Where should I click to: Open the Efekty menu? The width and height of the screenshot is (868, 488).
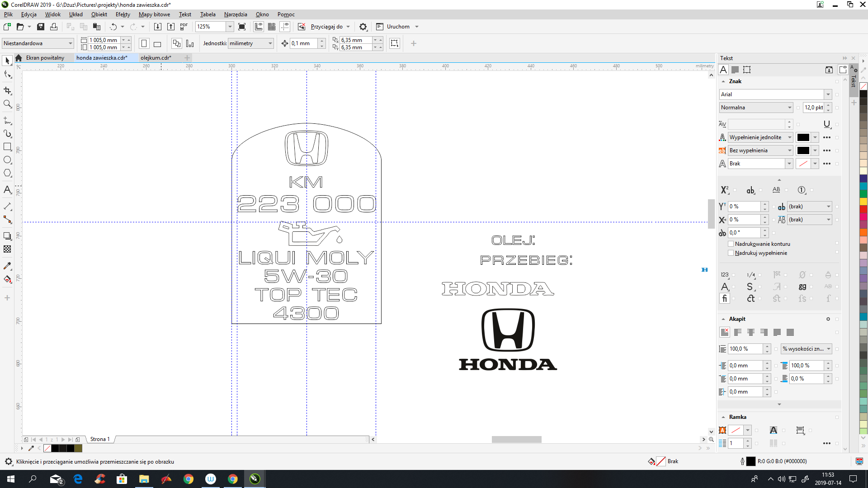[x=123, y=14]
